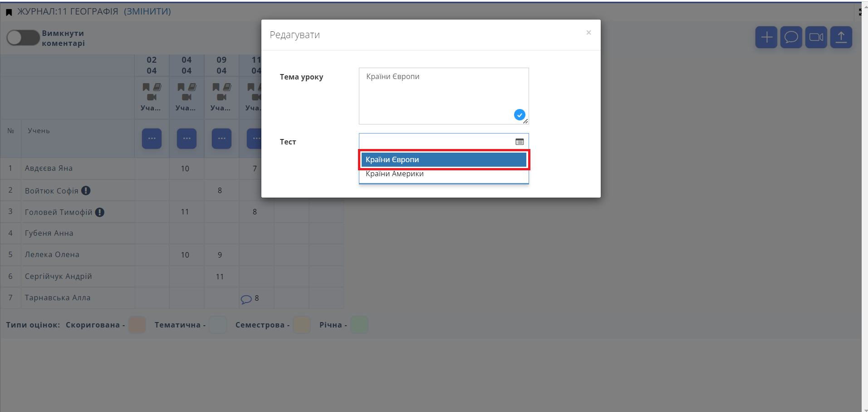Open the three-dot menu for 02.04 column
This screenshot has height=412, width=868.
coord(152,139)
